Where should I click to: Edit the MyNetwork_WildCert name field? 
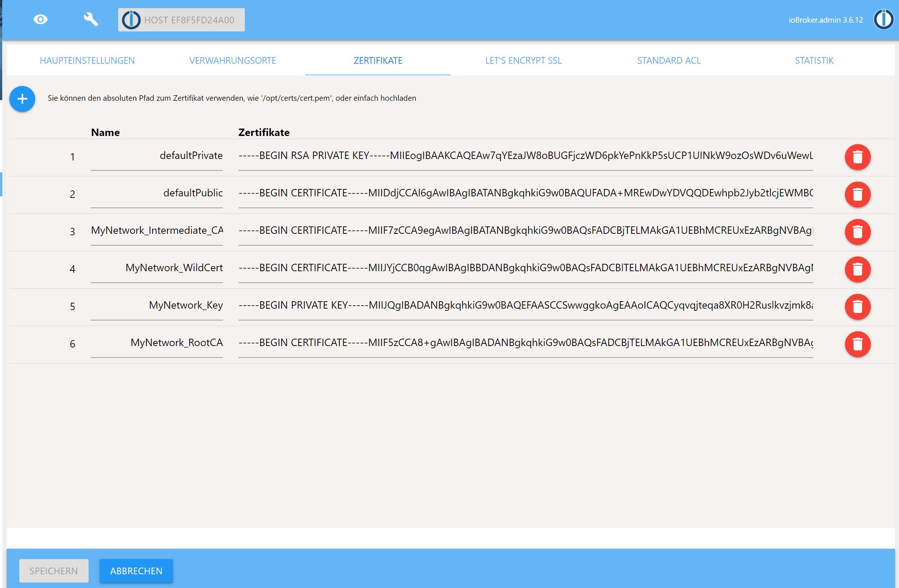(x=157, y=268)
